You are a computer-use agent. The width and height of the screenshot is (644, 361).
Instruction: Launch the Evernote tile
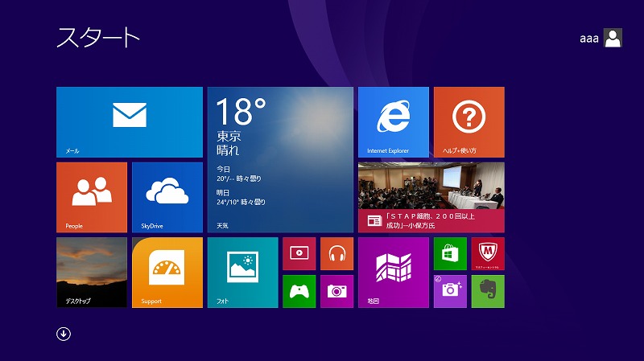click(x=488, y=291)
